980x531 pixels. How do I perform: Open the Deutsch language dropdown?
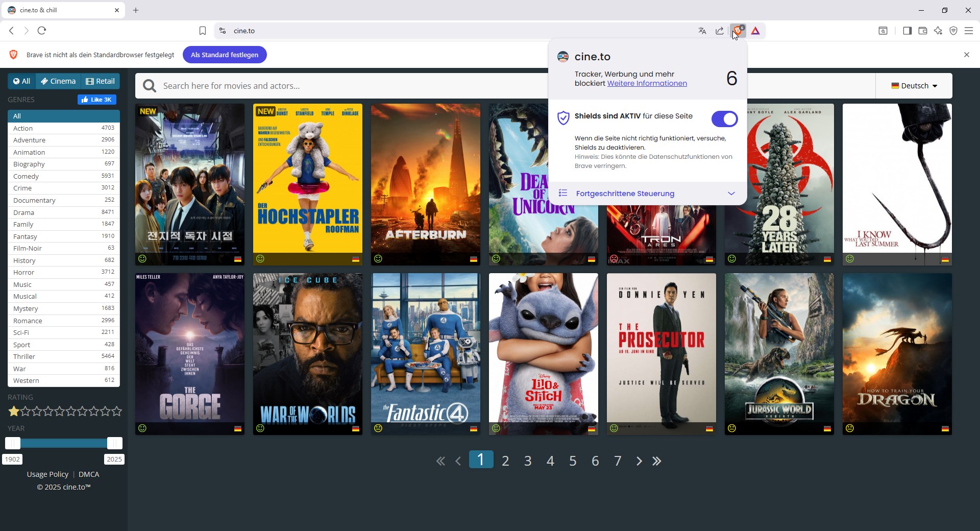pyautogui.click(x=914, y=86)
